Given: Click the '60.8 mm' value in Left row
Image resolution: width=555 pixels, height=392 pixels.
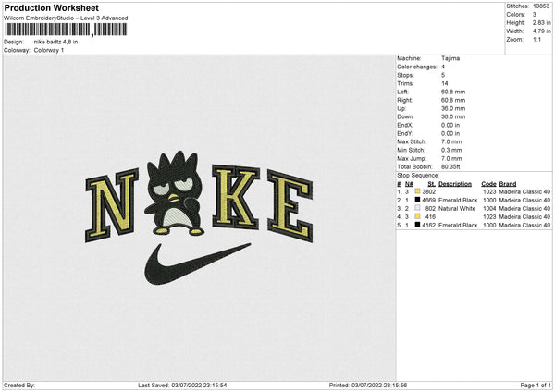Looking at the screenshot, I should point(453,92).
